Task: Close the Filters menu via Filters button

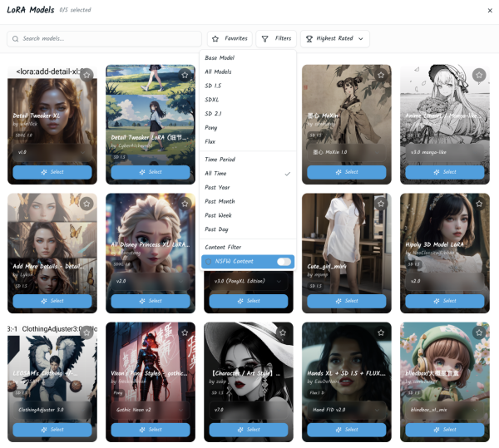Action: pyautogui.click(x=276, y=39)
